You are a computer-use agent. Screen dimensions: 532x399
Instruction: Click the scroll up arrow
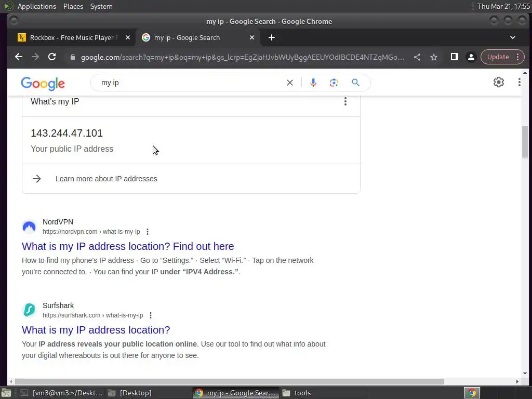coord(525,73)
